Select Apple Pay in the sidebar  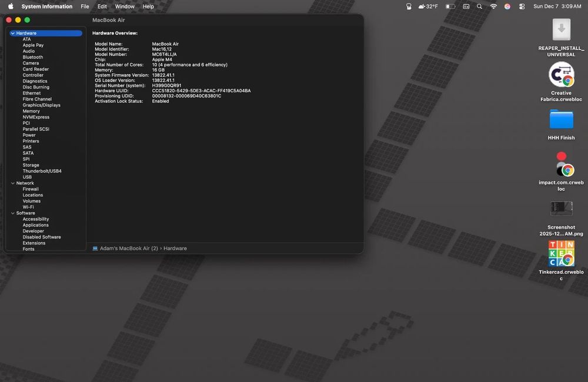[33, 45]
